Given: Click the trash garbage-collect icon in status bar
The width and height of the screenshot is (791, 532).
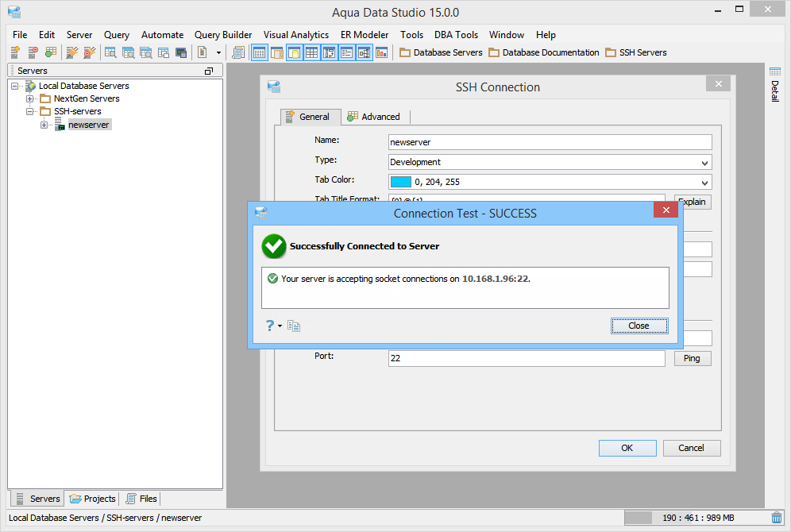Looking at the screenshot, I should 777,518.
